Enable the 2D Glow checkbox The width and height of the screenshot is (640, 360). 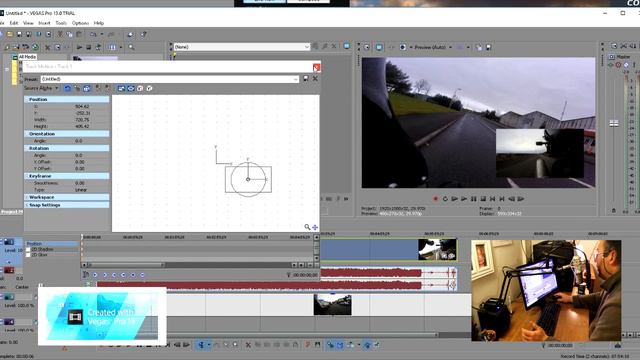tap(28, 255)
